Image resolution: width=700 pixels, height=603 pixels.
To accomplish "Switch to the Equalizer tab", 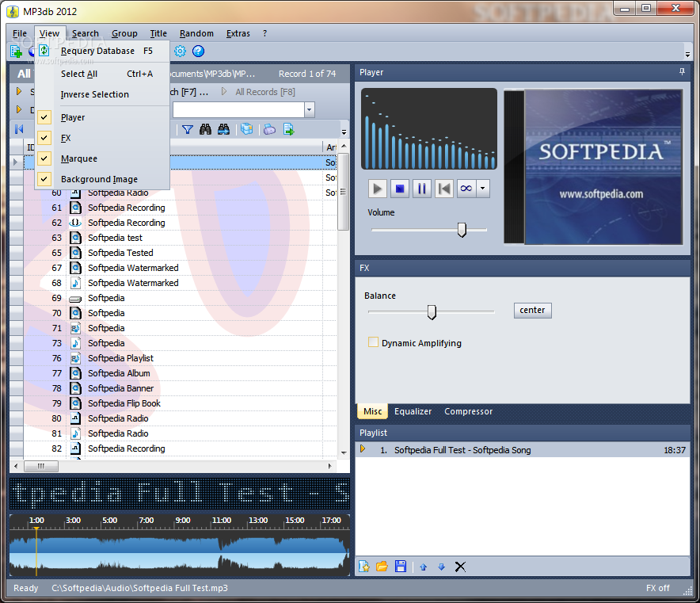I will 413,411.
